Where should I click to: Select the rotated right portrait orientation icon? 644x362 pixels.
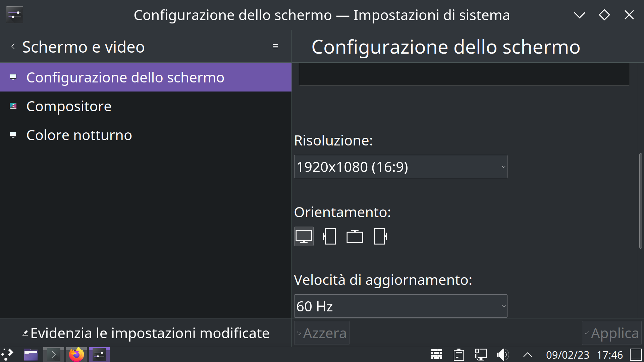(380, 237)
